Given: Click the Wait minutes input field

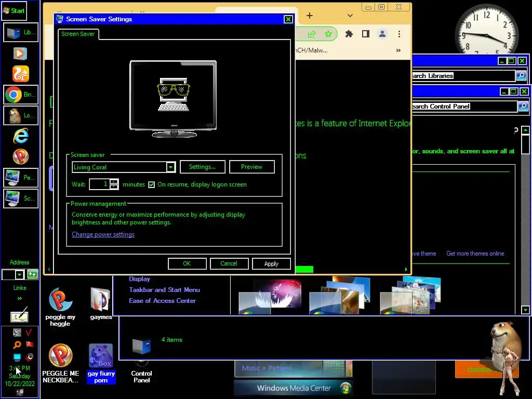Looking at the screenshot, I should click(x=100, y=184).
